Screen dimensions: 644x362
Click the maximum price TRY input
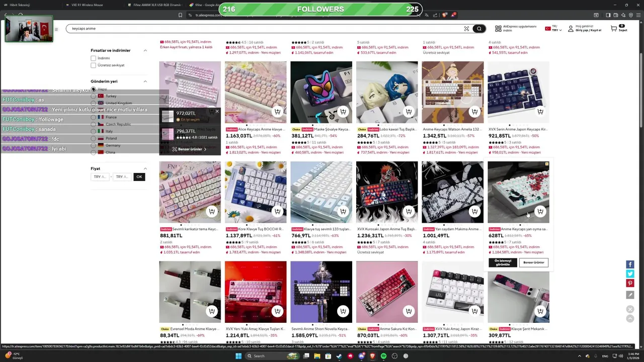point(122,177)
